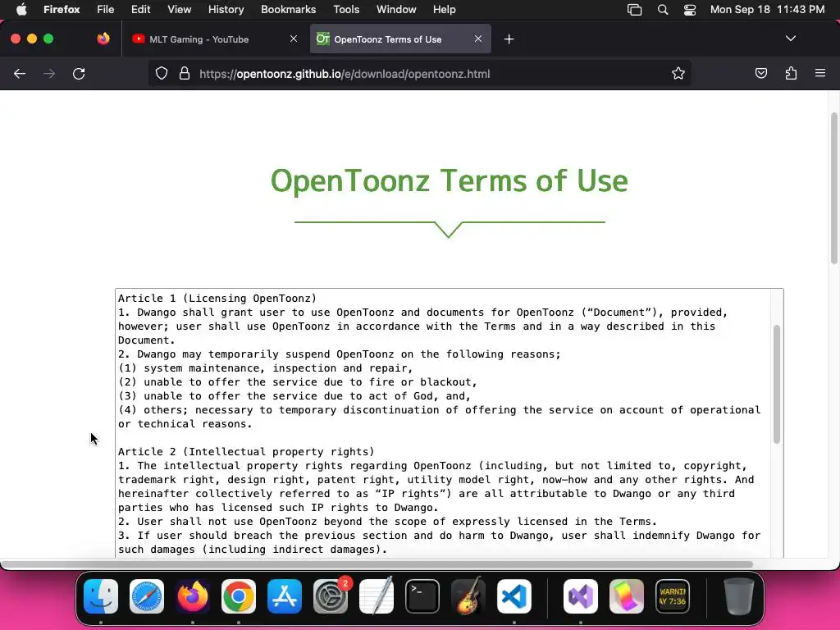This screenshot has height=630, width=840.
Task: Open the Help menu
Action: (444, 10)
